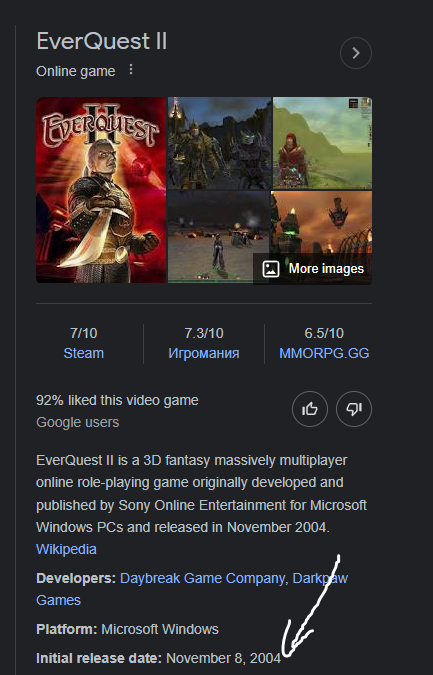The width and height of the screenshot is (433, 675).
Task: Open the three-dot more options menu
Action: [x=131, y=70]
